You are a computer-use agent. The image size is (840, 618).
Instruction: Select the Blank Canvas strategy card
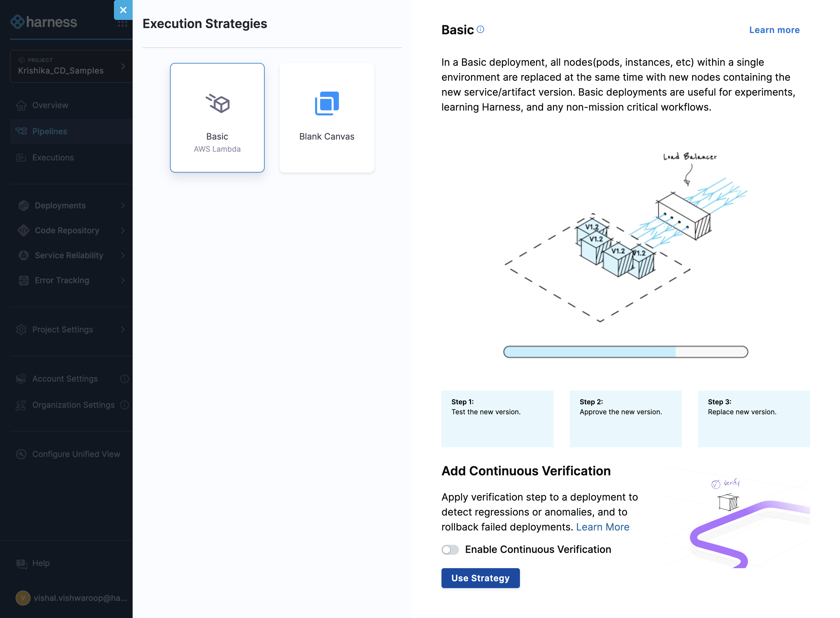pyautogui.click(x=327, y=117)
